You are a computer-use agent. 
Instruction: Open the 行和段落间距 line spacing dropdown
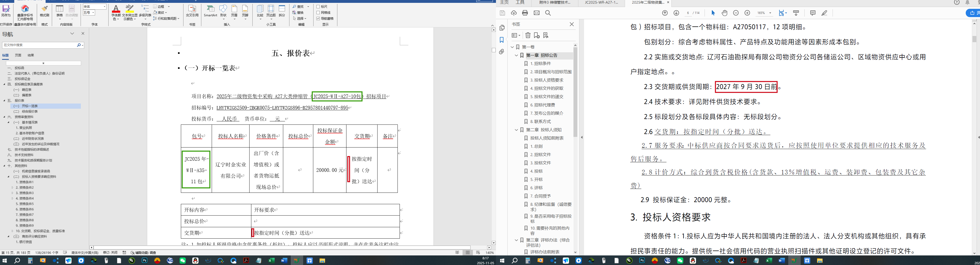(166, 18)
